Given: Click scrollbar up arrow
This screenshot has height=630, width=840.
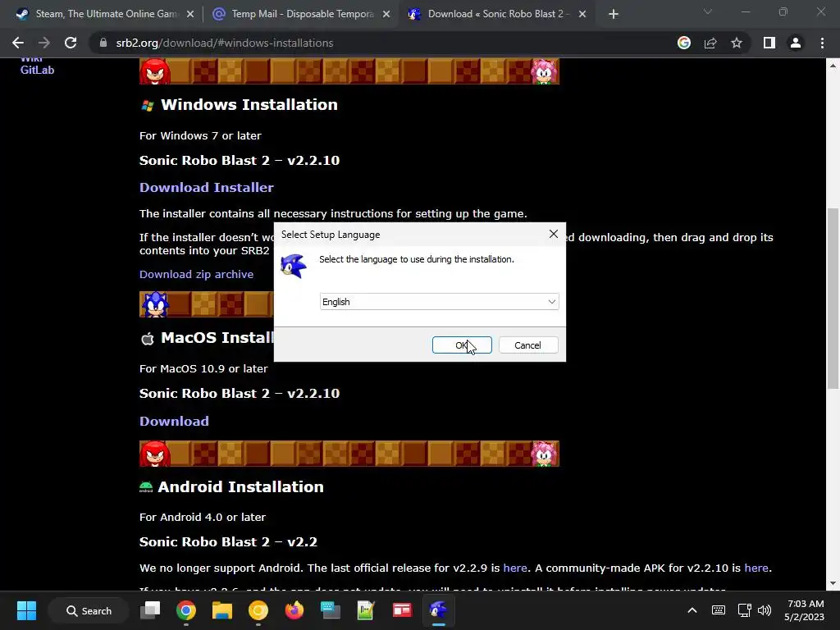Looking at the screenshot, I should pos(833,66).
